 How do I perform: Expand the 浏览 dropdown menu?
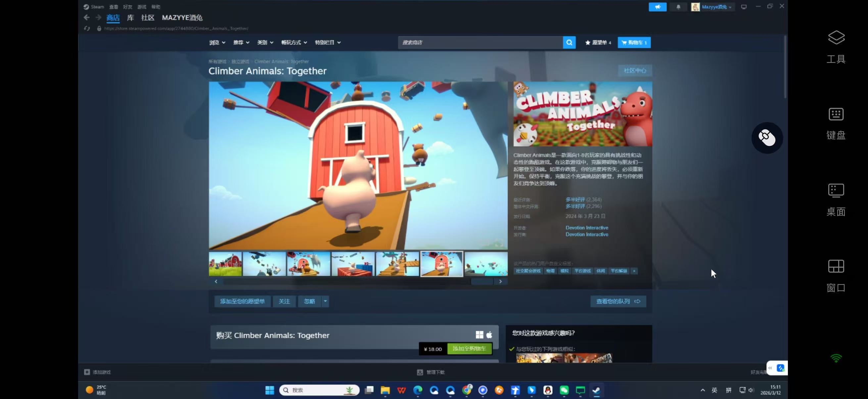(217, 42)
